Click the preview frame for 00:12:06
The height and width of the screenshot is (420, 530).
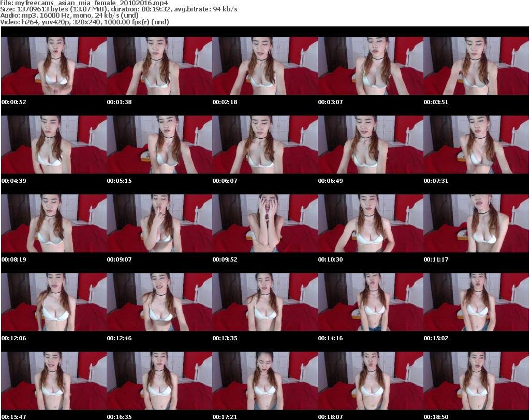(54, 302)
